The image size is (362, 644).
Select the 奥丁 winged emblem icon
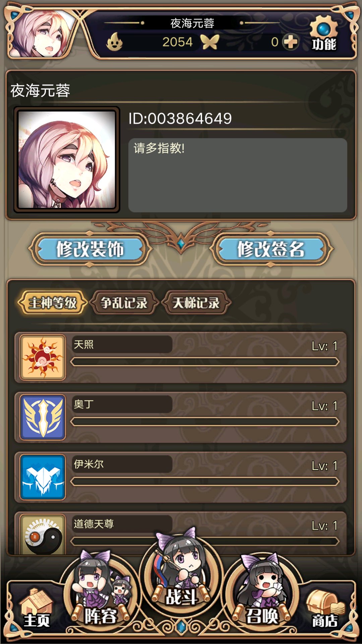click(43, 417)
